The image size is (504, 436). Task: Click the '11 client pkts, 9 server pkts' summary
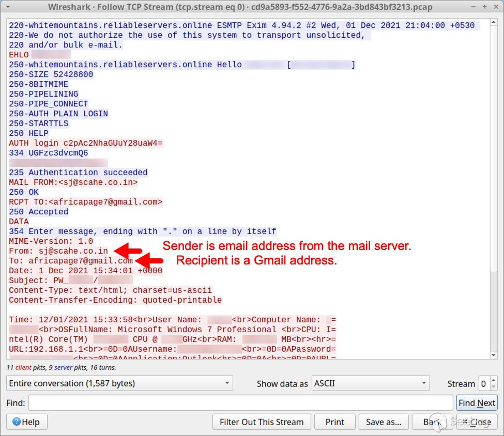coord(62,367)
